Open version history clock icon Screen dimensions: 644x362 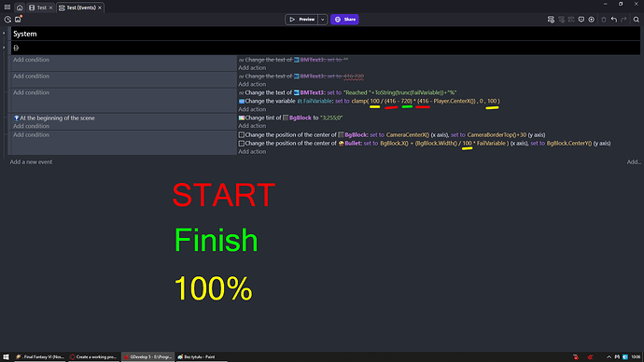pos(7,20)
